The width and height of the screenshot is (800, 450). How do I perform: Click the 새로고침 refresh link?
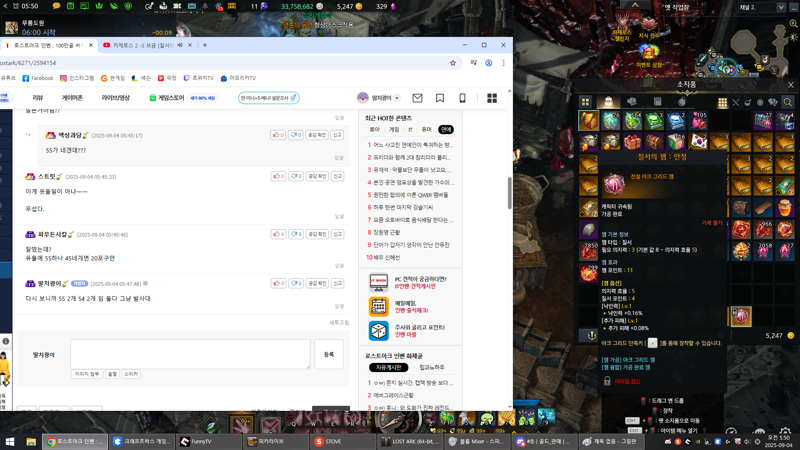click(x=339, y=322)
